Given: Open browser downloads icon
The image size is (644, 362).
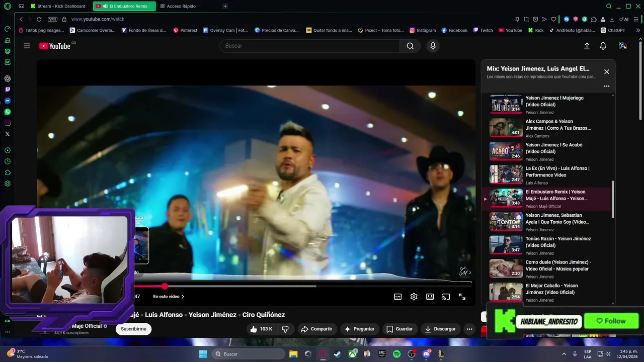Looking at the screenshot, I should point(612,19).
